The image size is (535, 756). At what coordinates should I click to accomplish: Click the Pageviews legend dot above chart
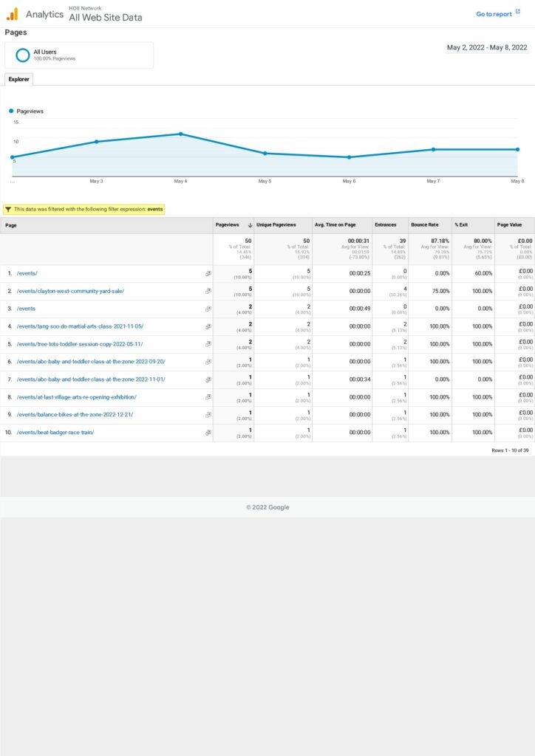(x=11, y=111)
